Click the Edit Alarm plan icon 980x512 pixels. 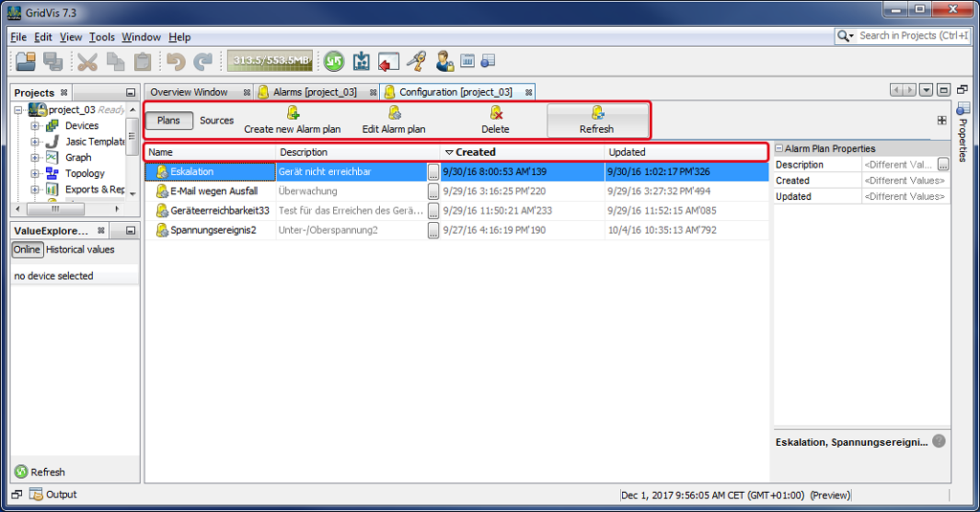point(393,113)
